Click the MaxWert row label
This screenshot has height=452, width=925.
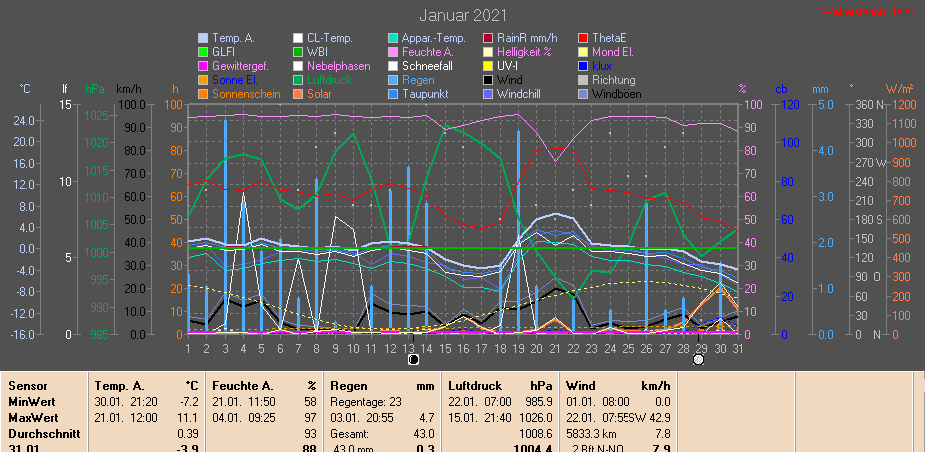click(x=33, y=418)
